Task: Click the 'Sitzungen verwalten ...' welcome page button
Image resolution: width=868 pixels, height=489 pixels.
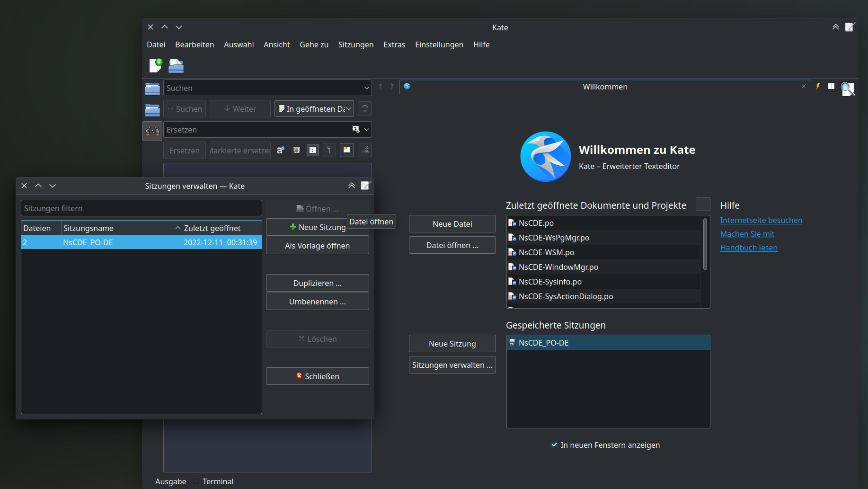Action: pos(452,365)
